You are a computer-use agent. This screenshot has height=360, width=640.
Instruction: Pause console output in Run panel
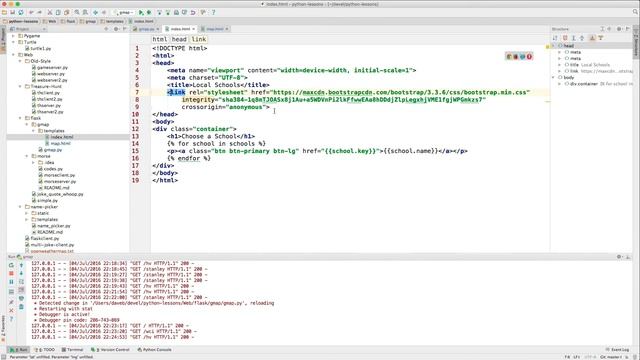click(11, 282)
